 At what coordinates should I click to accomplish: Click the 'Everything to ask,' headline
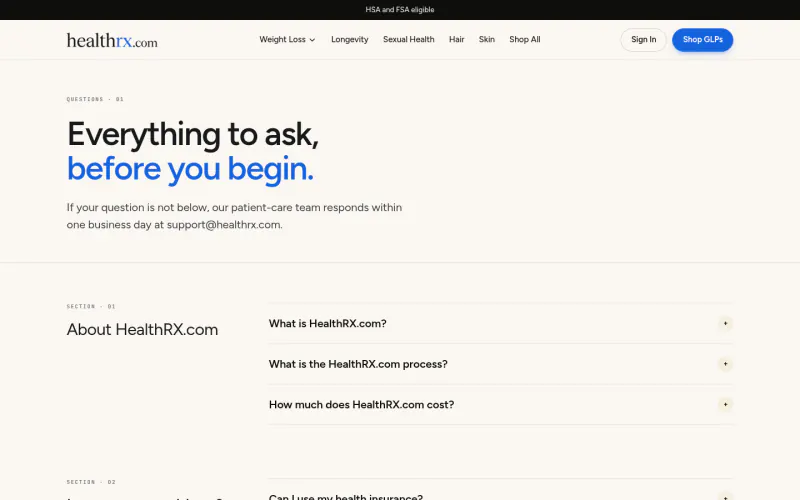point(193,135)
